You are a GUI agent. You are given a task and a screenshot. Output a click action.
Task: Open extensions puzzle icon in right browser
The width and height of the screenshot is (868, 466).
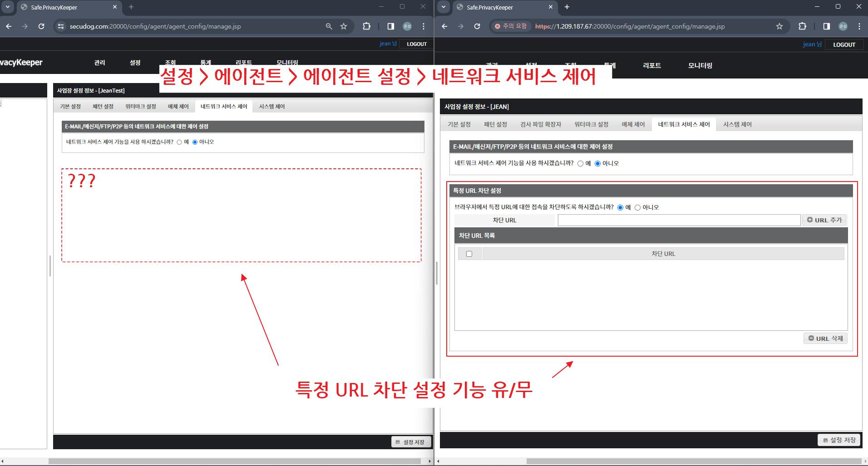tap(802, 26)
